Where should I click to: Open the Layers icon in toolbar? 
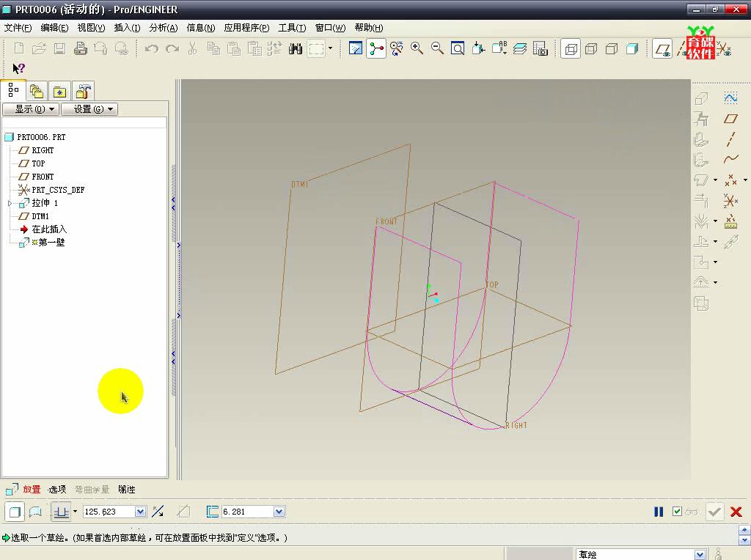[520, 48]
